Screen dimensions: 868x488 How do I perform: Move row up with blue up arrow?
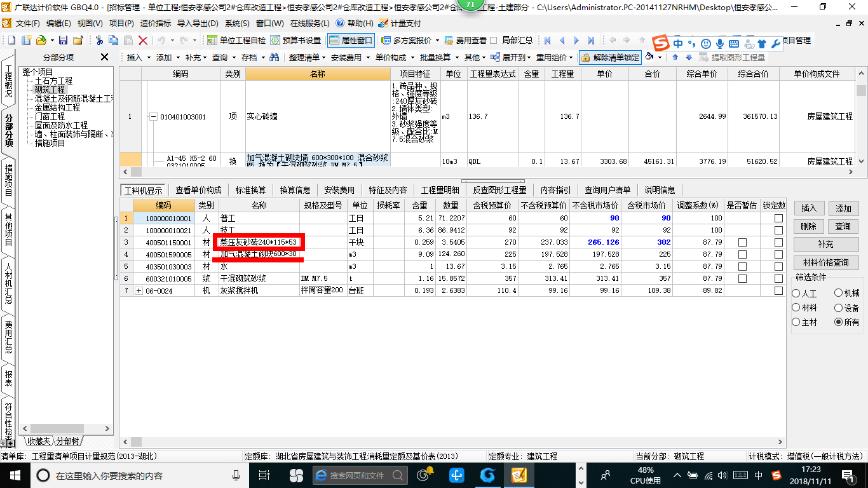click(675, 57)
